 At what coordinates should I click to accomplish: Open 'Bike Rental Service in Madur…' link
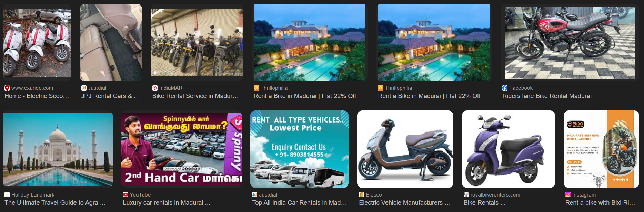[195, 96]
